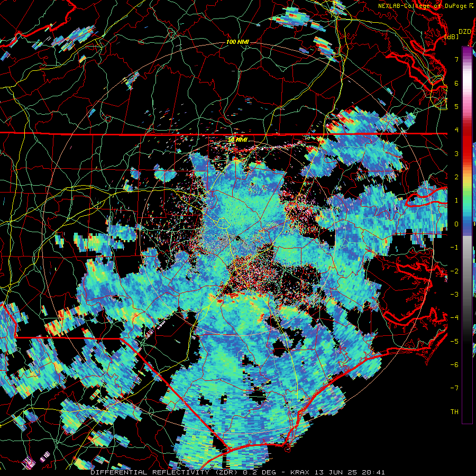Select the 6 dB tick label
The image size is (476, 476).
[456, 83]
